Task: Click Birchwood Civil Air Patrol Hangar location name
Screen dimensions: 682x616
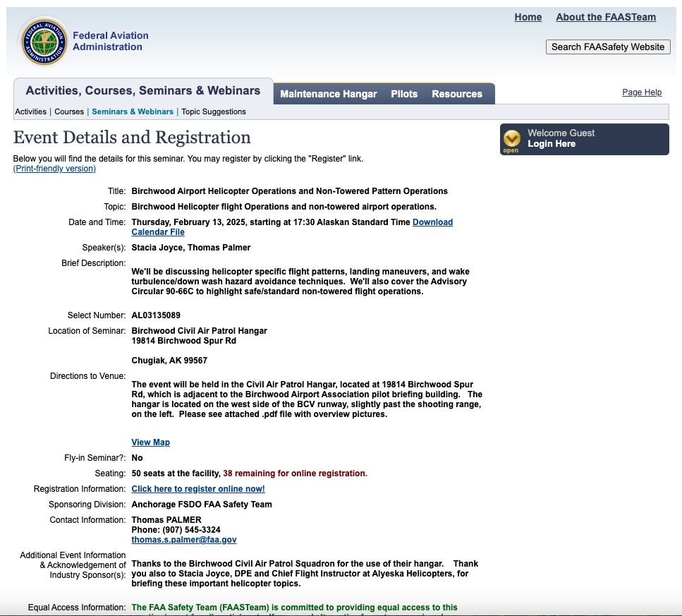Action: (199, 331)
